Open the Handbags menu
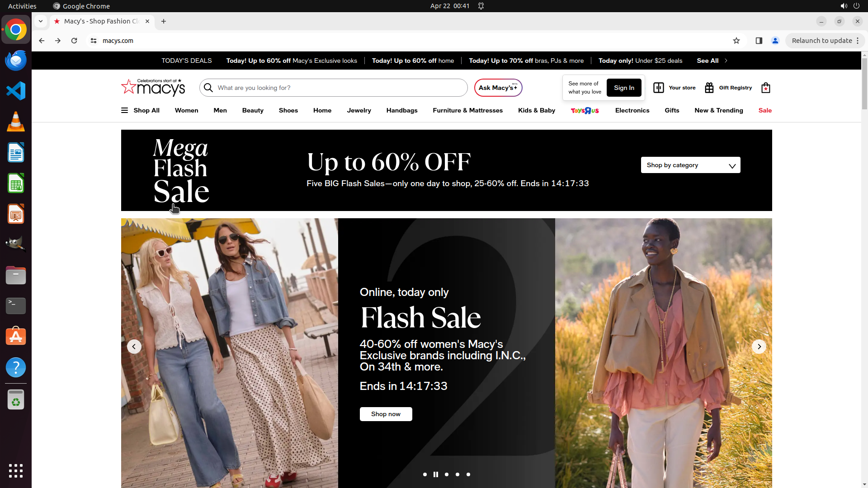Screen dimensions: 868x488 click(401, 110)
